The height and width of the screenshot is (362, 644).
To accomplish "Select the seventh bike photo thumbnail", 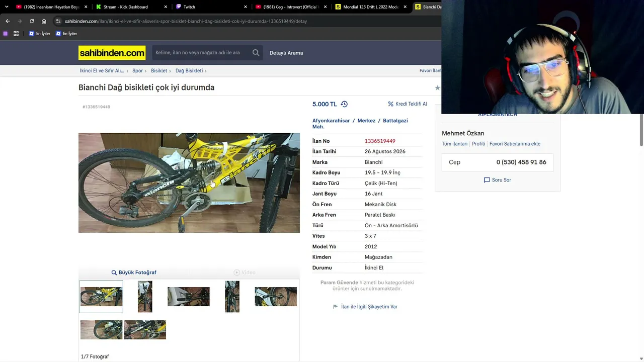I will 145,330.
